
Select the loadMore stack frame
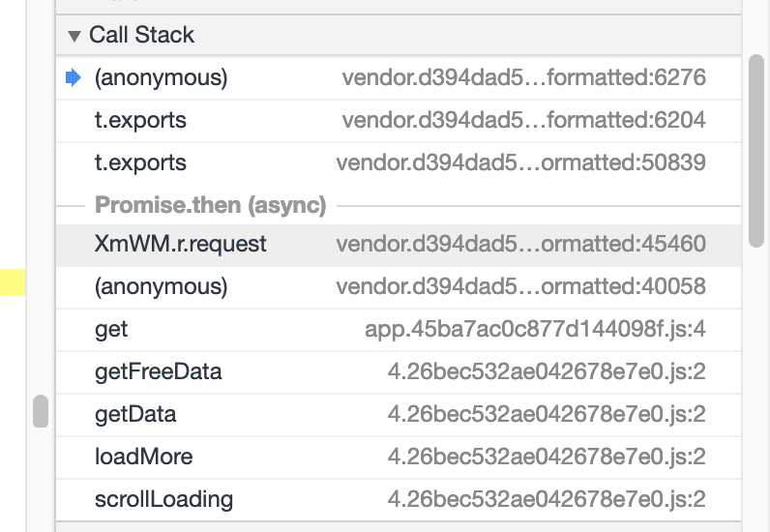tap(143, 457)
